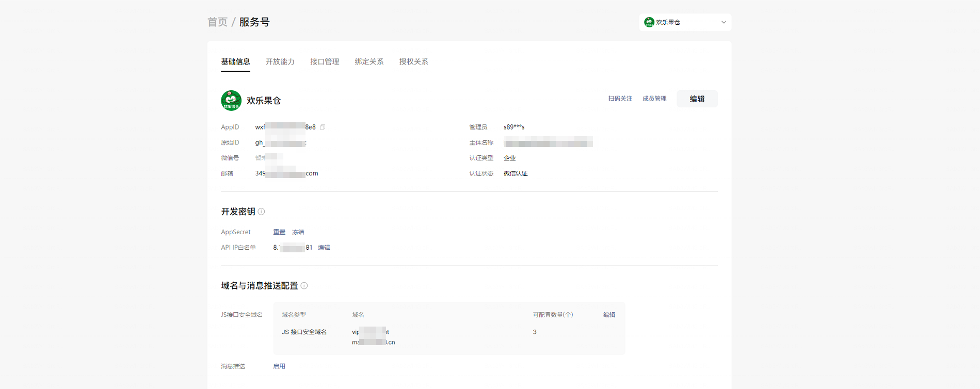Reset the AppSecret via 重置
Viewport: 980px width, 389px height.
[x=279, y=232]
